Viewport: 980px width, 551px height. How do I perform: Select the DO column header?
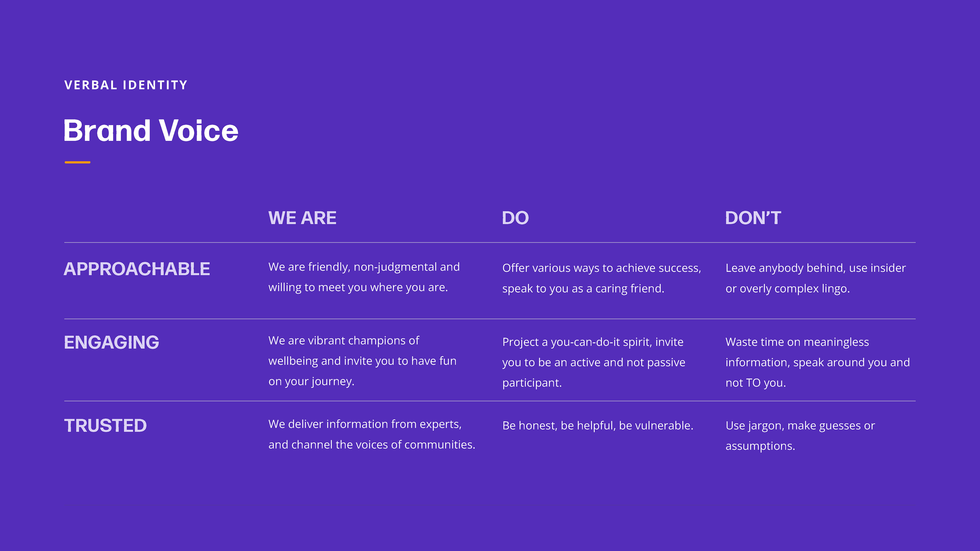[515, 218]
